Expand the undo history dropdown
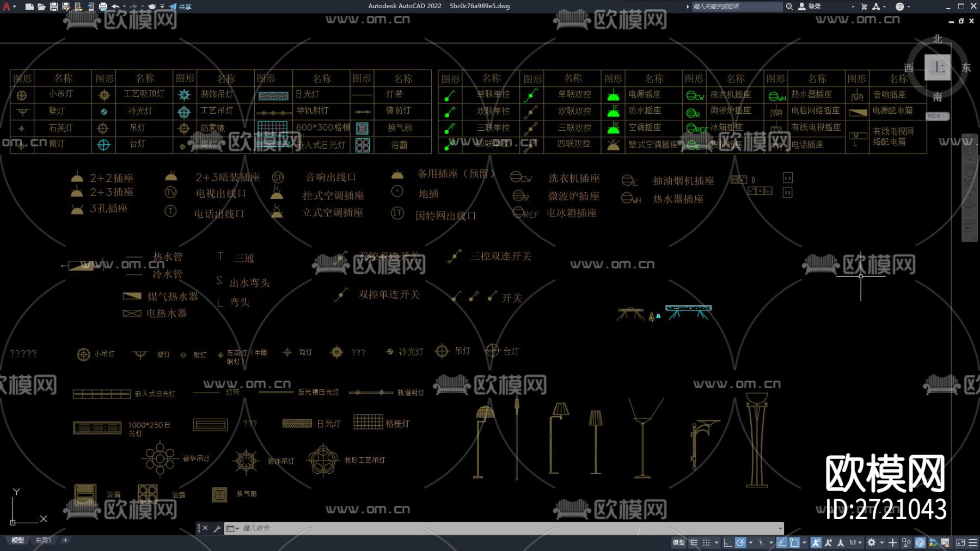This screenshot has width=980, height=551. coord(124,7)
